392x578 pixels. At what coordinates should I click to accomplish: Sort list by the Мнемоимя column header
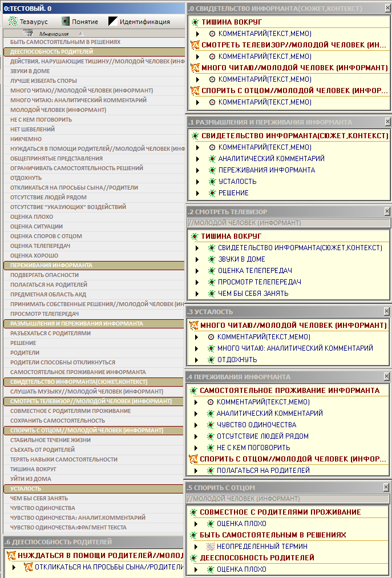(x=54, y=34)
